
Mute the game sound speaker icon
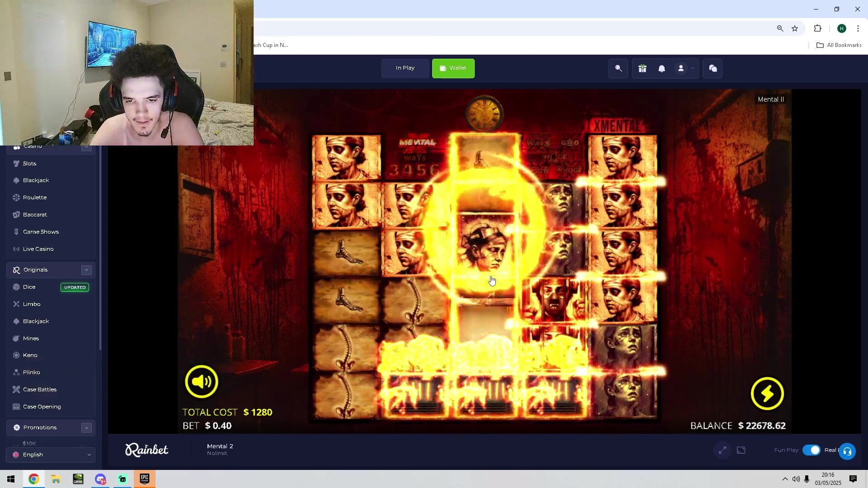click(x=201, y=382)
